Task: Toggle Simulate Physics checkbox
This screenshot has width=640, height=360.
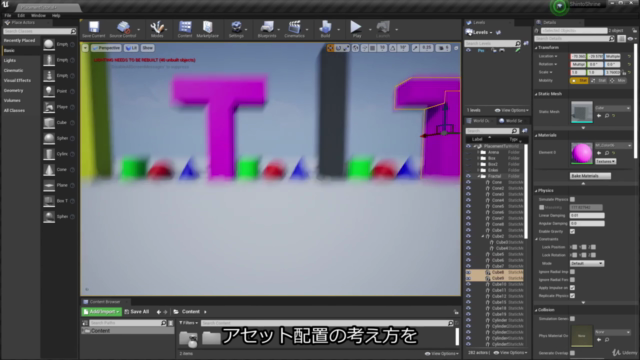Action: pyautogui.click(x=572, y=200)
